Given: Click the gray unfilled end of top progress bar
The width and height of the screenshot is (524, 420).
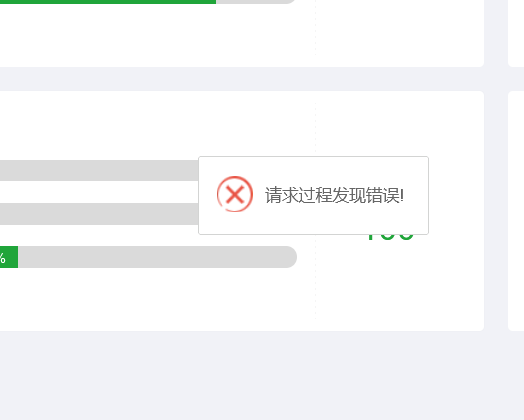Looking at the screenshot, I should [256, 1].
